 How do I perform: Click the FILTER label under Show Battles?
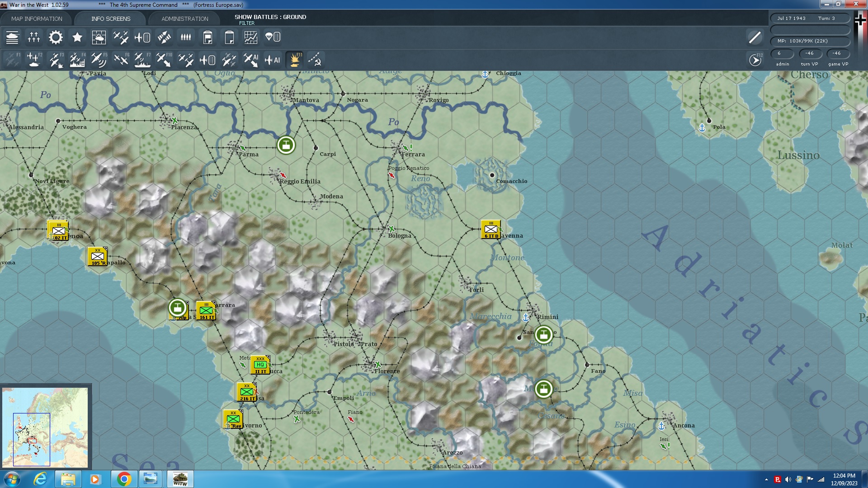pos(247,23)
